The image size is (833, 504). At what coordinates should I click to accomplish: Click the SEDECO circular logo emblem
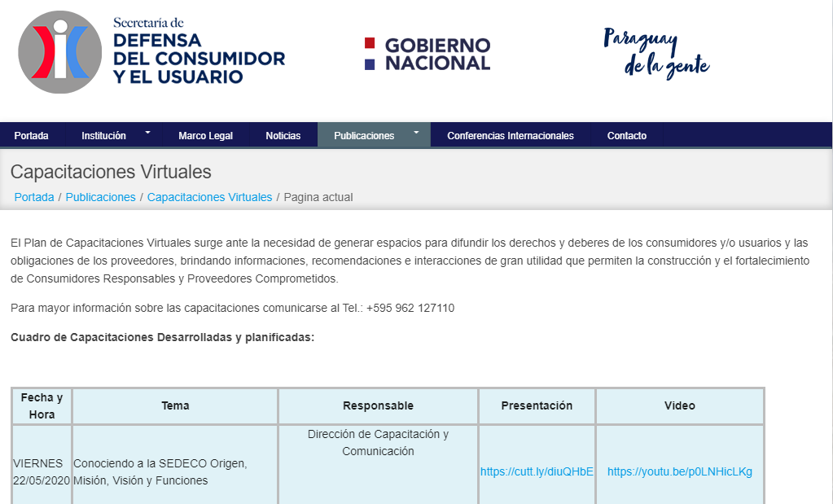tap(60, 52)
